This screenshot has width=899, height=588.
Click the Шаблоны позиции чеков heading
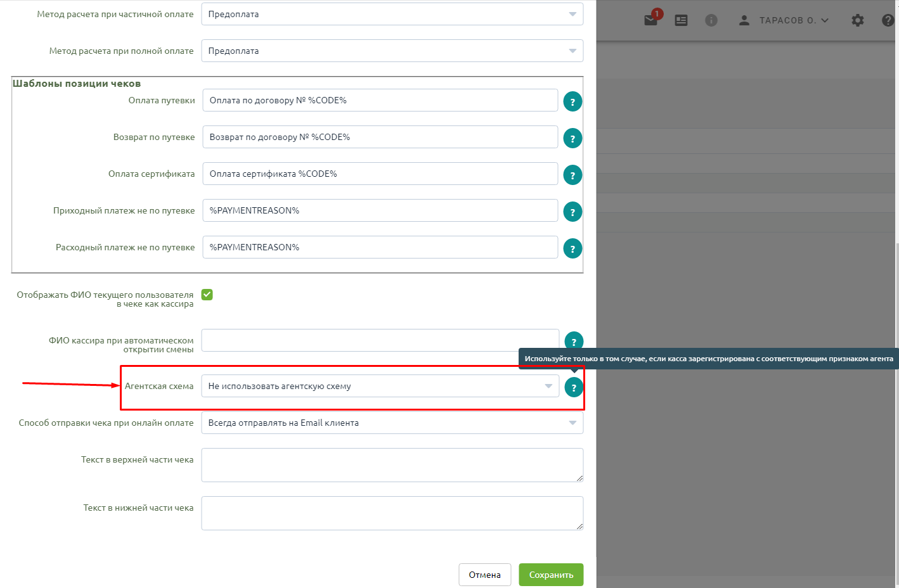(77, 84)
